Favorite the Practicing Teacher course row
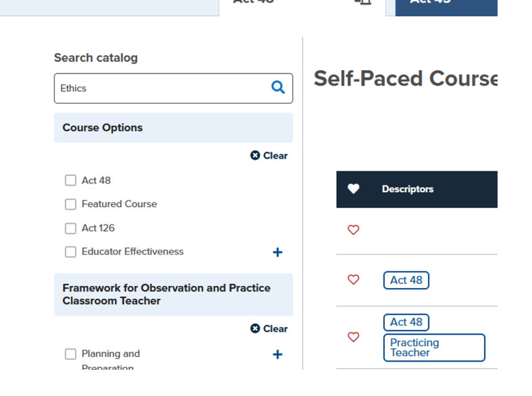The width and height of the screenshot is (532, 396). point(353,337)
